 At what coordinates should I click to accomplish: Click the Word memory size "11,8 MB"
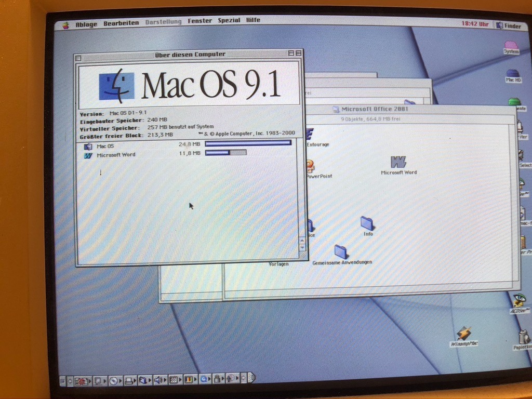click(189, 153)
